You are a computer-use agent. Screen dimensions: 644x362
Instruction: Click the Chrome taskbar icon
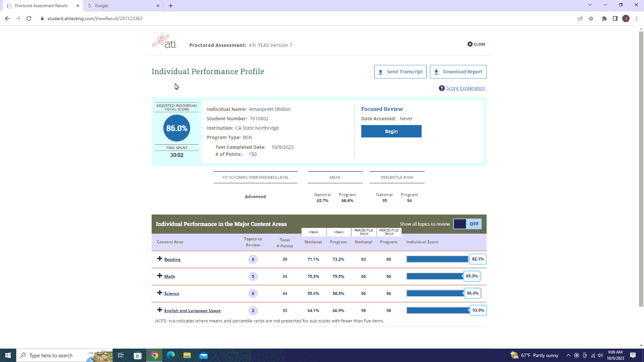point(154,355)
